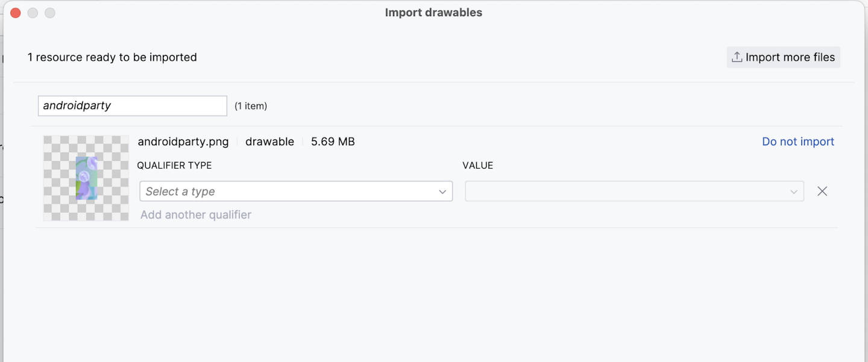
Task: Open the Select a type qualifier dropdown
Action: click(295, 191)
